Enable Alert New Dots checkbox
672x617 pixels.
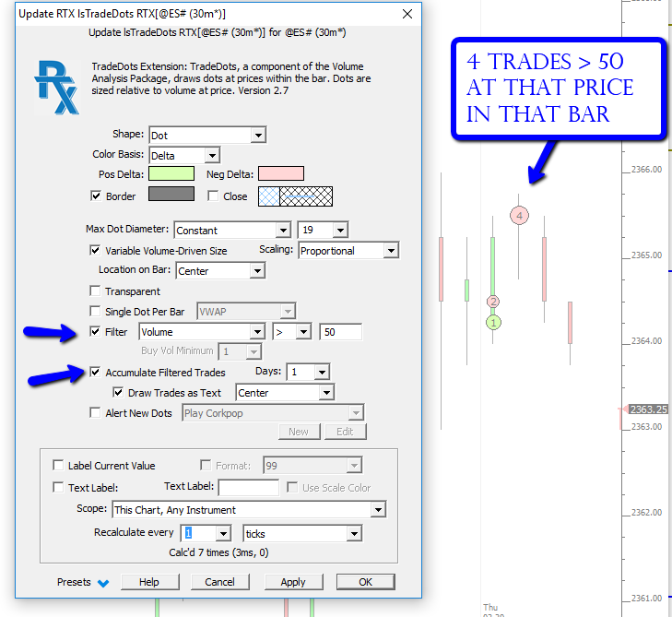coord(95,412)
